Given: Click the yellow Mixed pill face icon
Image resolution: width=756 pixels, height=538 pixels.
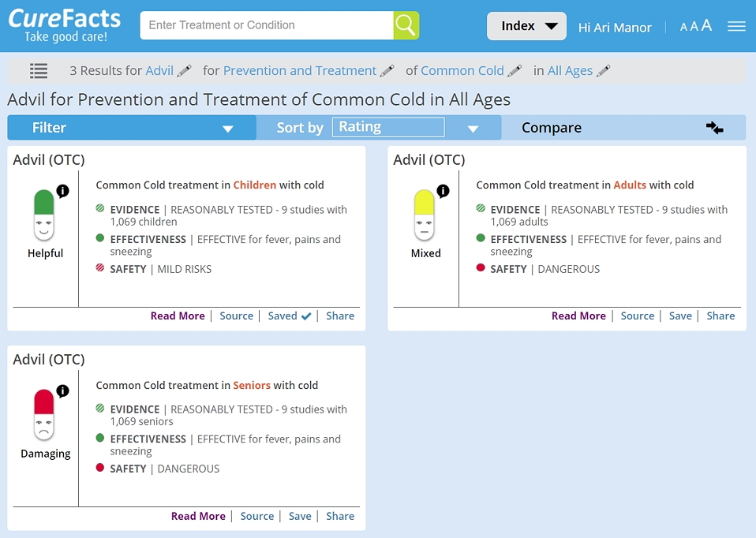Looking at the screenshot, I should (425, 215).
